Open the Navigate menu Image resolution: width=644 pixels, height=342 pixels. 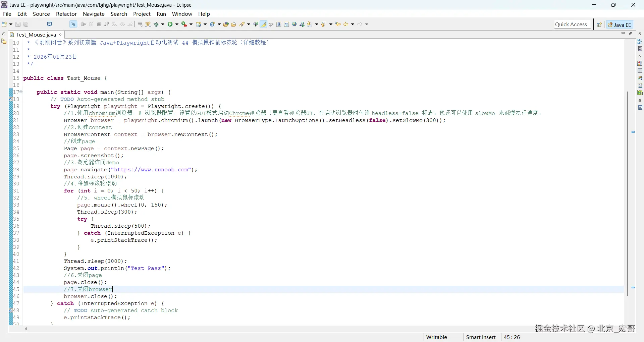(94, 14)
